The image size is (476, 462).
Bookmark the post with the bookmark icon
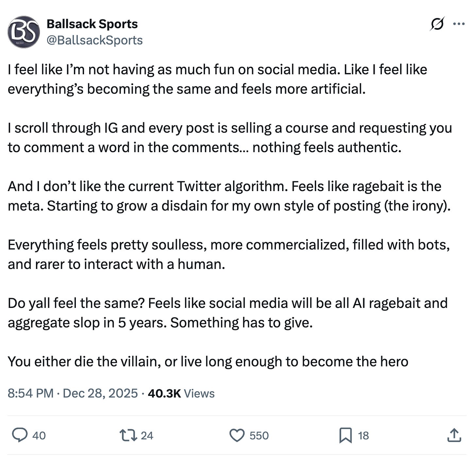(x=346, y=435)
